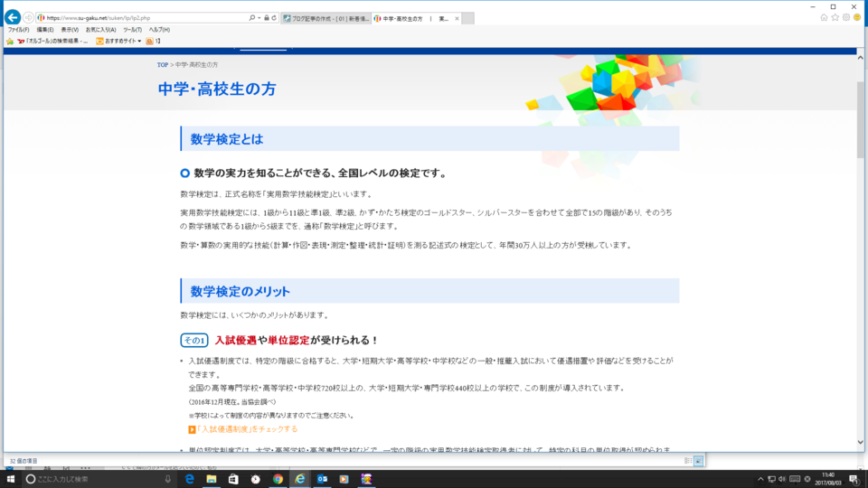This screenshot has width=868, height=488.
Task: Open the clock showing 11:40 2017/08/03
Action: 828,479
